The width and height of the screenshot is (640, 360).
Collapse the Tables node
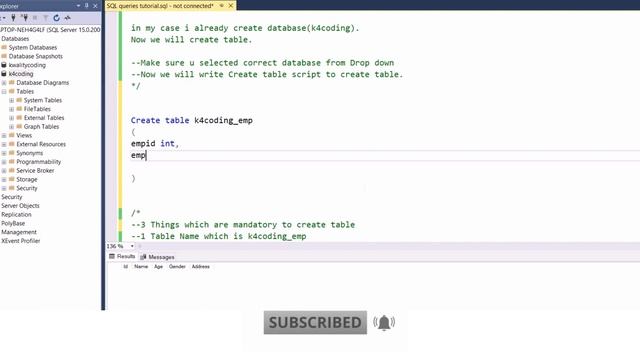coord(4,91)
